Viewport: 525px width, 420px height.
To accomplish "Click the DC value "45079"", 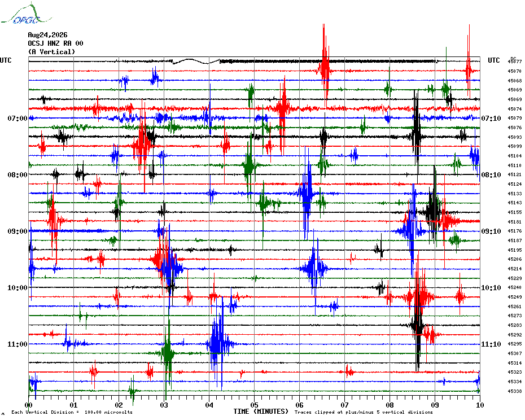I will point(515,118).
